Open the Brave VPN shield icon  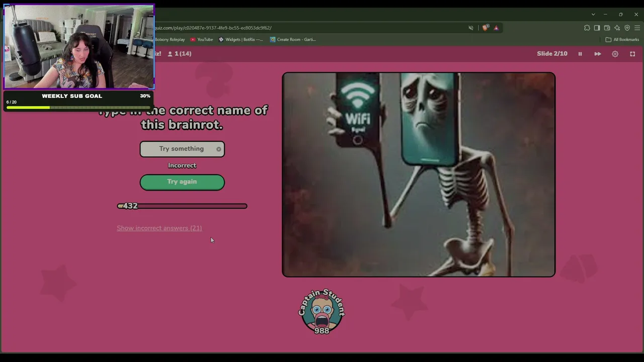point(627,28)
